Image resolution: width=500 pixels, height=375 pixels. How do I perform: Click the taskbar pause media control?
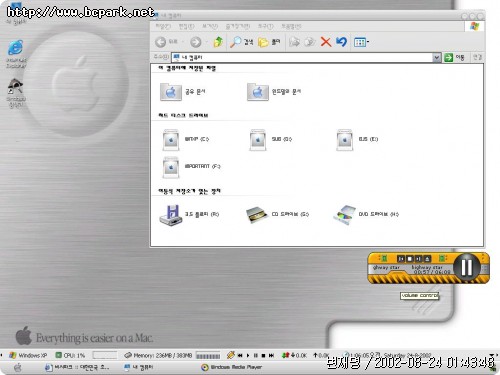point(256,356)
